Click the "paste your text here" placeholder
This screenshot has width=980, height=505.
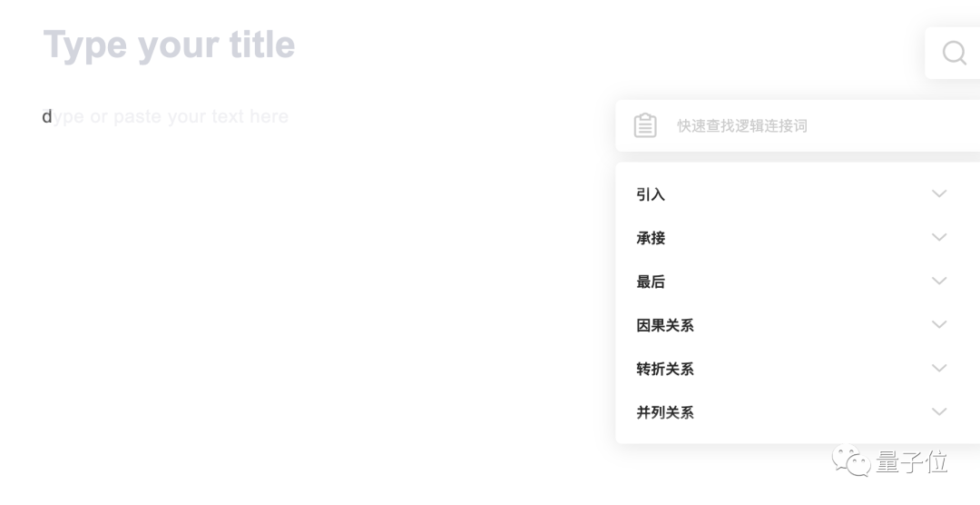(x=201, y=116)
